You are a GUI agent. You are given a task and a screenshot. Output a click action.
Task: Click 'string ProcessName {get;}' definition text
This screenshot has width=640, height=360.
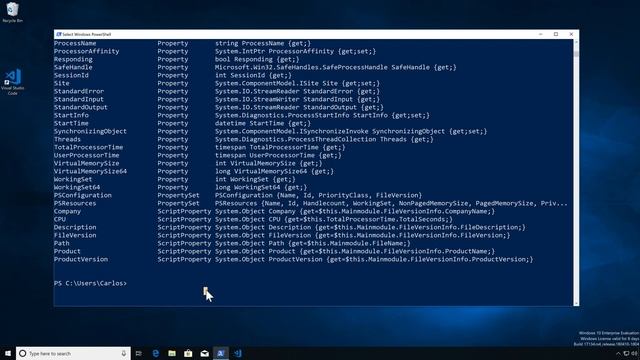point(263,43)
